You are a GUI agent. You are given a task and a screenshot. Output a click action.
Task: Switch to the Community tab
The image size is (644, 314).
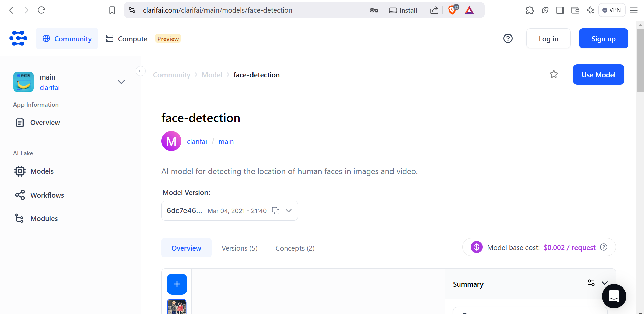pyautogui.click(x=67, y=38)
